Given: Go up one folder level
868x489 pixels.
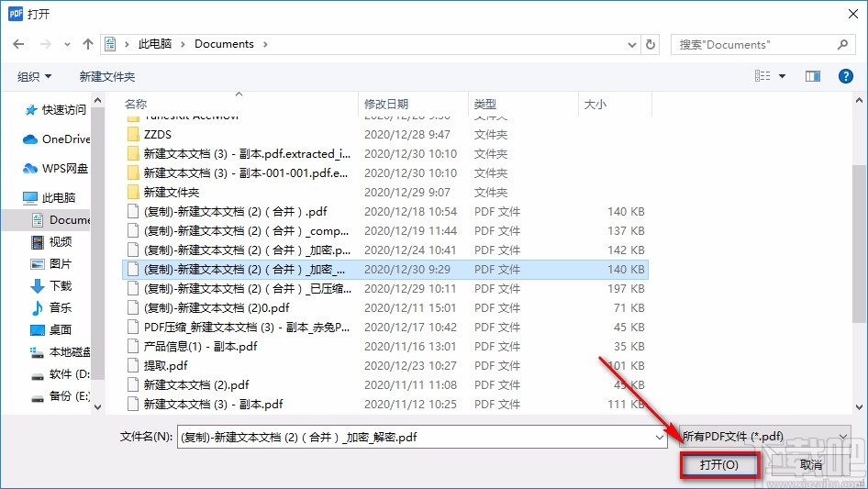Looking at the screenshot, I should pyautogui.click(x=87, y=44).
